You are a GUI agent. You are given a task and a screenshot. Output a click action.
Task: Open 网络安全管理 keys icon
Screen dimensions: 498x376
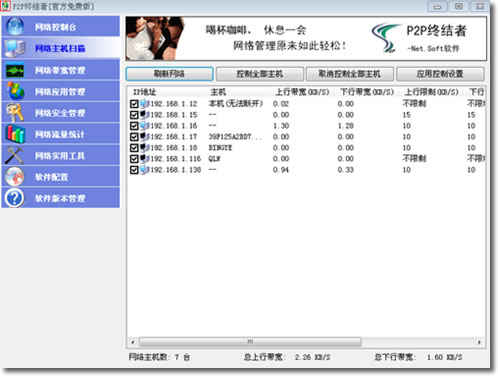[15, 113]
